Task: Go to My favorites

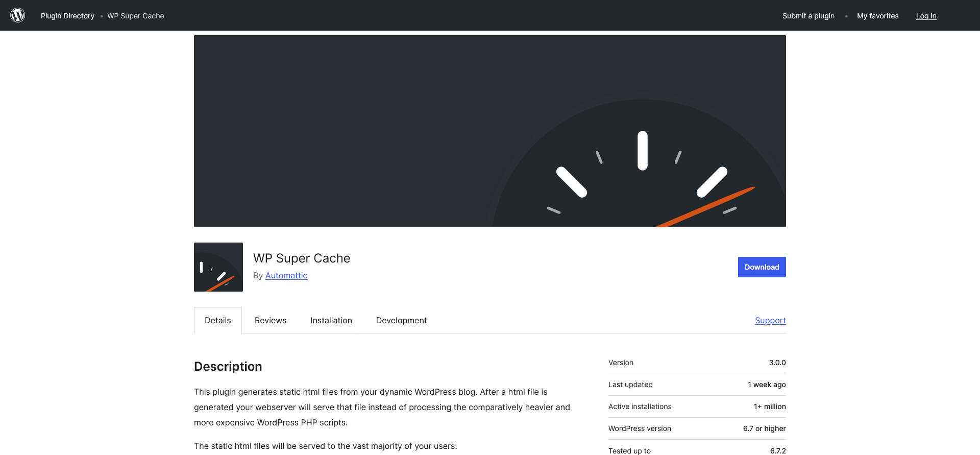Action: pos(877,16)
